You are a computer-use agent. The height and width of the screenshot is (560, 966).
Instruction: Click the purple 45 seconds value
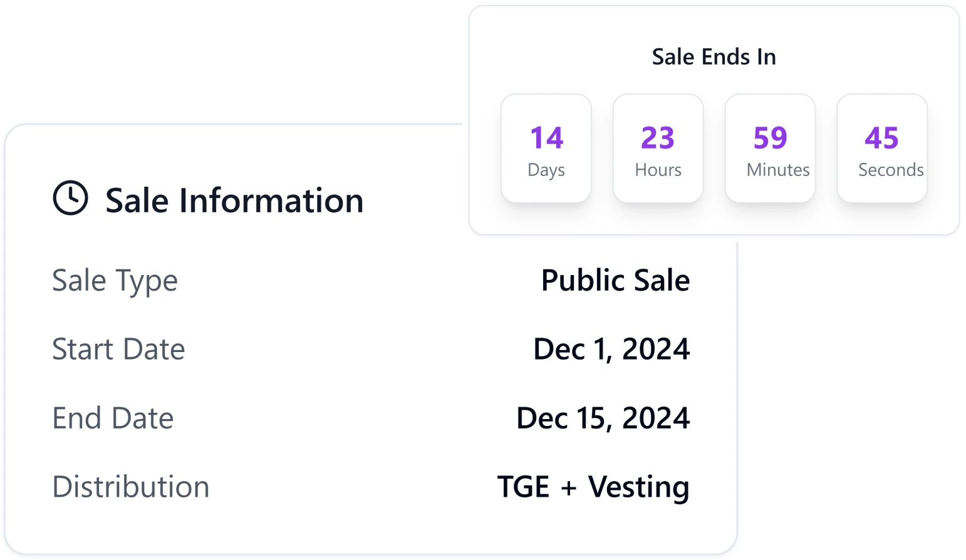883,138
